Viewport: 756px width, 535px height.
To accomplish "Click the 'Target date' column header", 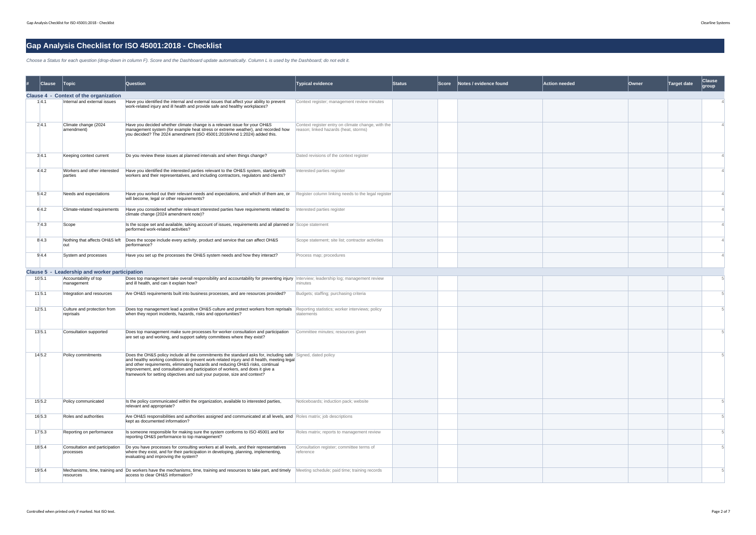I will point(685,84).
